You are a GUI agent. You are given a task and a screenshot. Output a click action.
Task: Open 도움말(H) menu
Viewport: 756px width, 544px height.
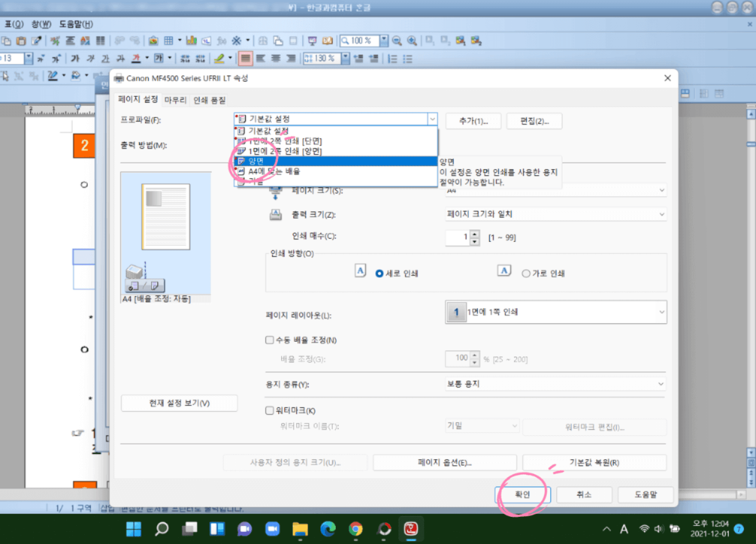(x=76, y=24)
